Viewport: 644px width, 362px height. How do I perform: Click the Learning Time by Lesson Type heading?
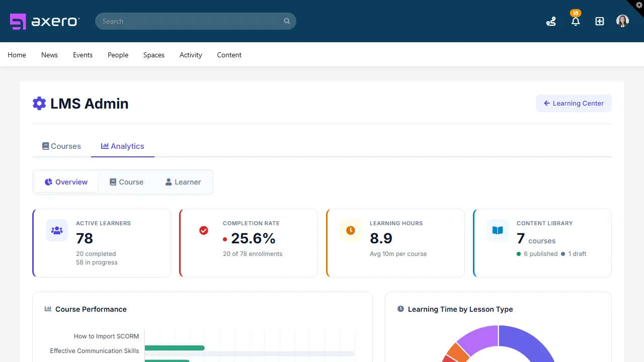point(460,309)
